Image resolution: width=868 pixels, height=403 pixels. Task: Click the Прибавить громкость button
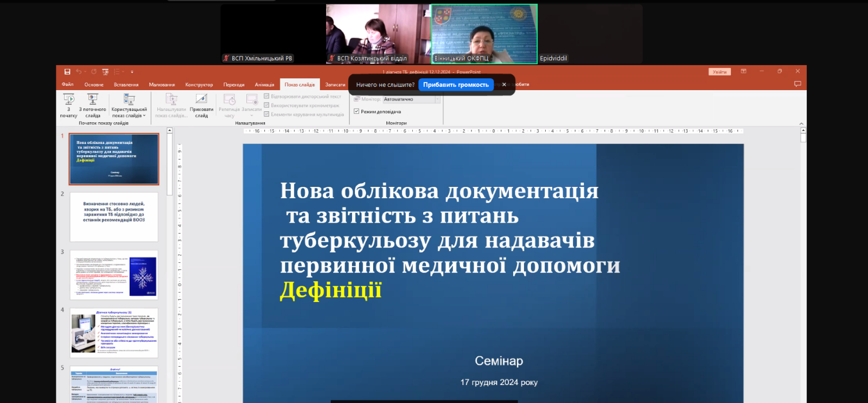[x=456, y=85]
